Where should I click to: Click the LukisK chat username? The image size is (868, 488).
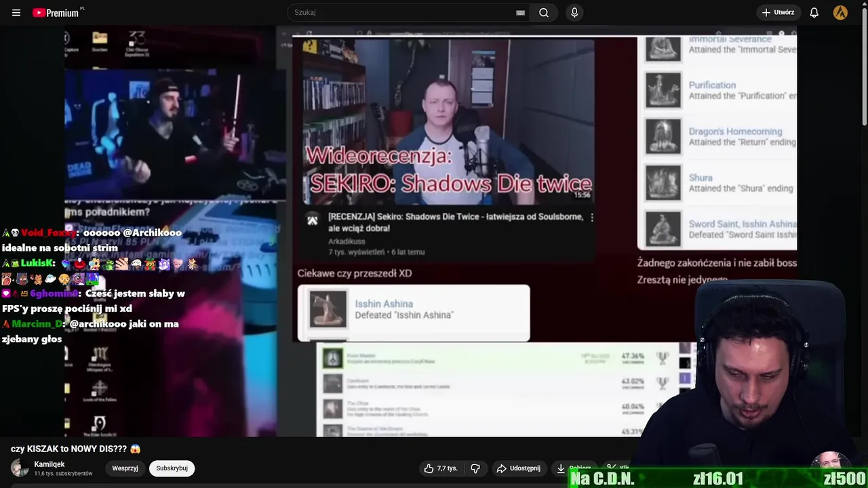[37, 263]
